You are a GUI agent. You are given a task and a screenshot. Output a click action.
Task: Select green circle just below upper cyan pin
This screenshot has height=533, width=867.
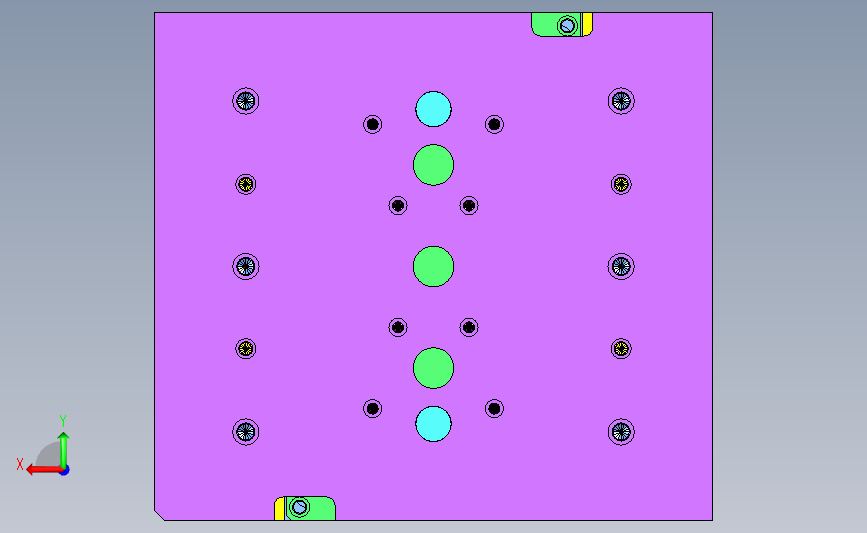click(x=434, y=165)
